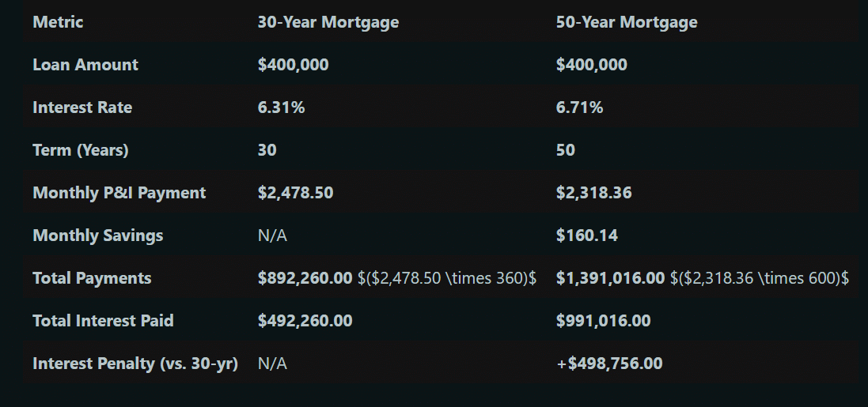Select the $1,391,016.00 total payments value
This screenshot has height=407, width=868.
(610, 278)
